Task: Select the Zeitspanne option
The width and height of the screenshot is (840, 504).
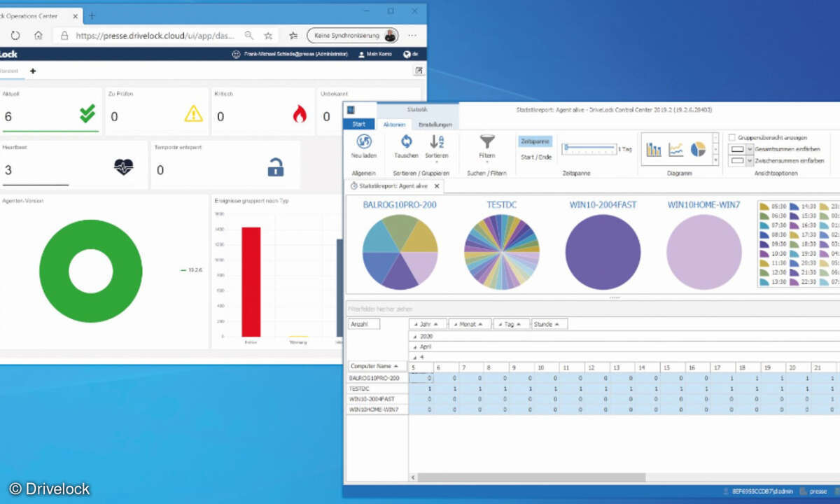Action: (535, 141)
